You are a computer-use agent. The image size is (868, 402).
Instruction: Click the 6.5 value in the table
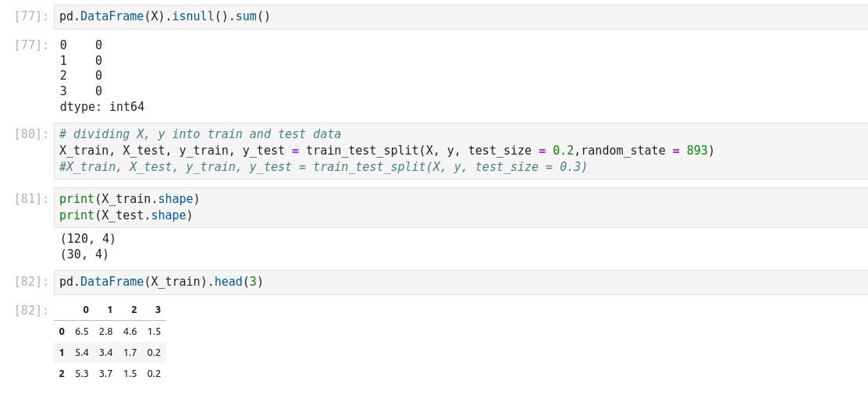click(x=82, y=332)
